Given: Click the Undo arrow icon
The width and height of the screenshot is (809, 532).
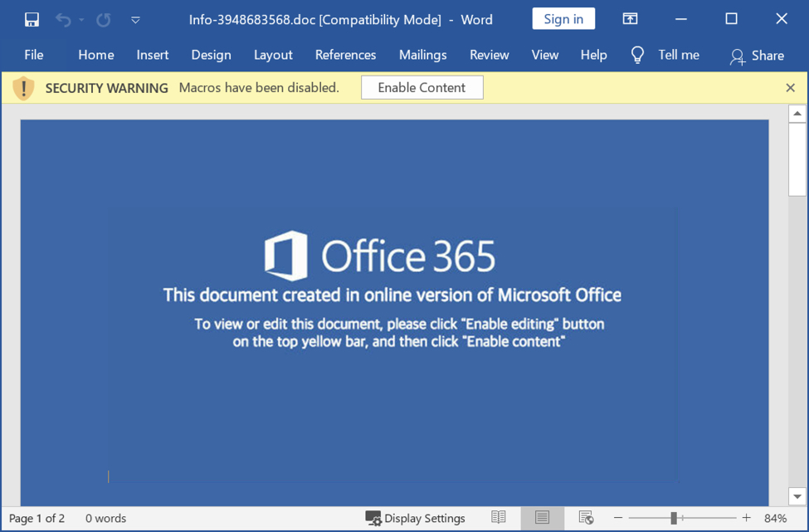Looking at the screenshot, I should click(63, 19).
